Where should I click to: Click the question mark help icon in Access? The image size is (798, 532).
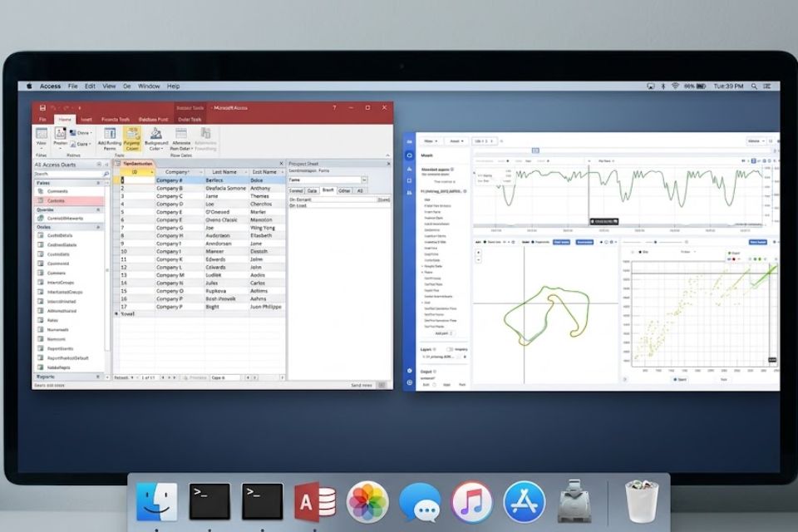(334, 108)
